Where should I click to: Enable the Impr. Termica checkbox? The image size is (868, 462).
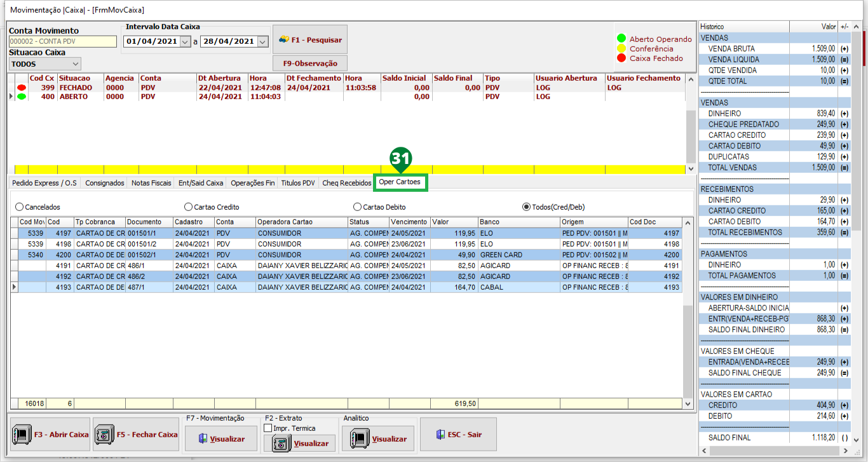(x=268, y=428)
